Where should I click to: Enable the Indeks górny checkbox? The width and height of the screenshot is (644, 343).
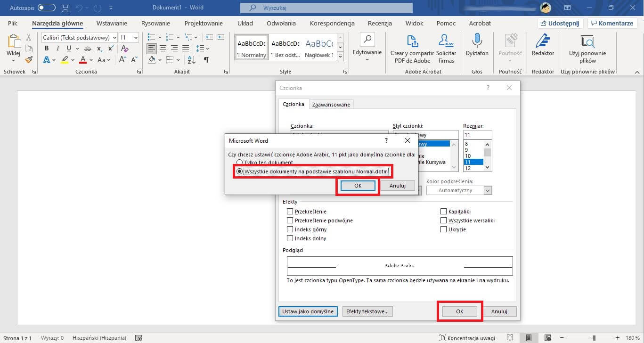coord(290,229)
